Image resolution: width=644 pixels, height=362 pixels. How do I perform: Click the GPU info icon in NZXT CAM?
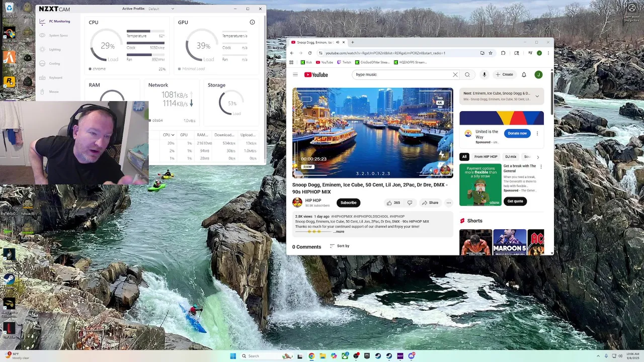252,22
